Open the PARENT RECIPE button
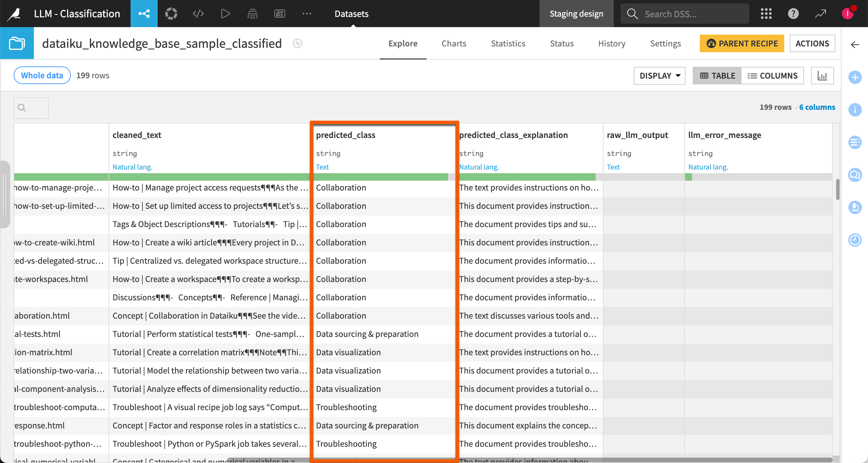The image size is (868, 463). tap(742, 43)
